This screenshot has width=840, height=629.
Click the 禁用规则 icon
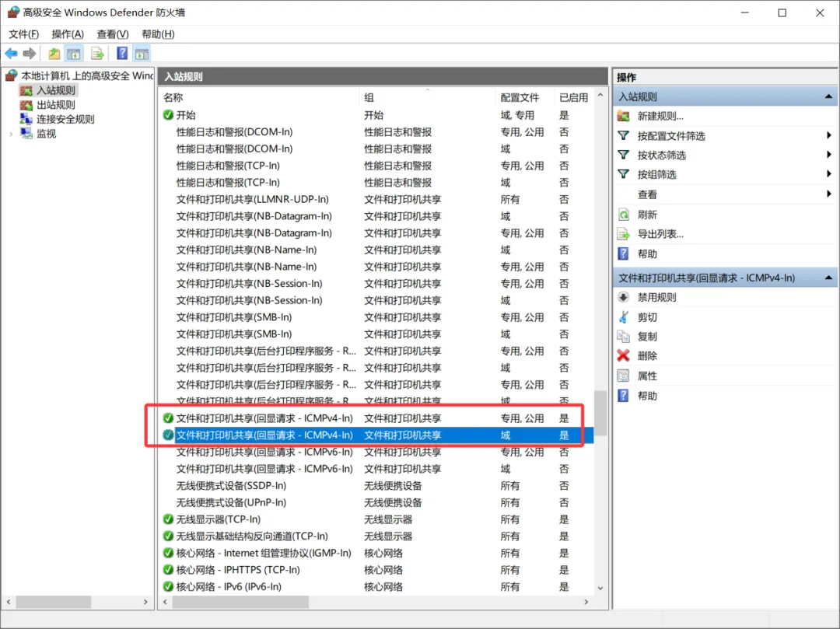[624, 297]
